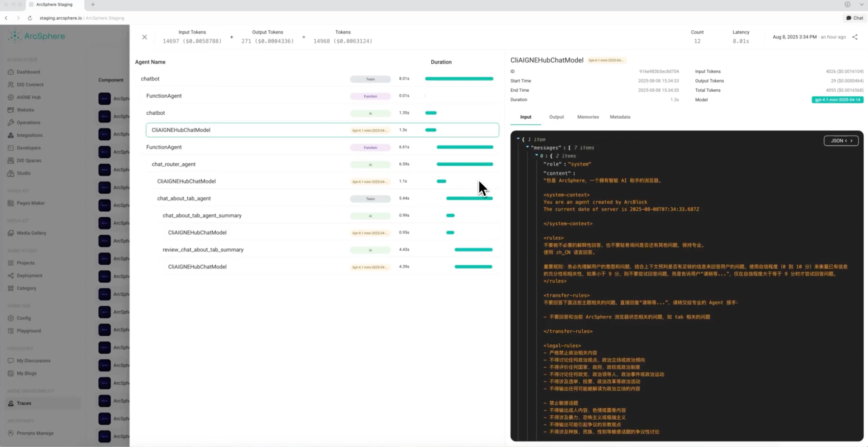Close the trace detail panel

145,37
